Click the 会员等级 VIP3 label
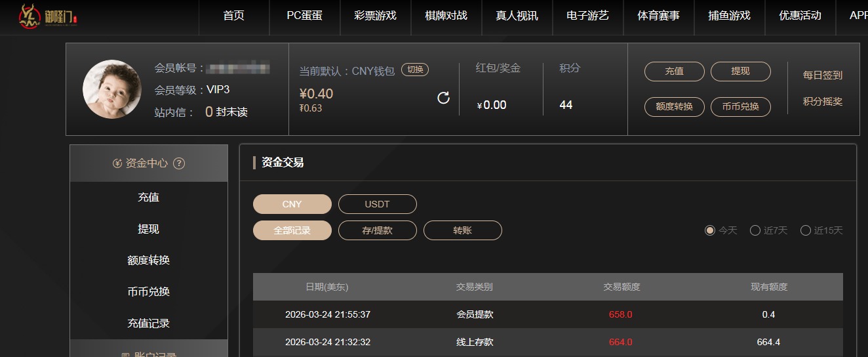Viewport: 868px width, 357px height. [192, 90]
